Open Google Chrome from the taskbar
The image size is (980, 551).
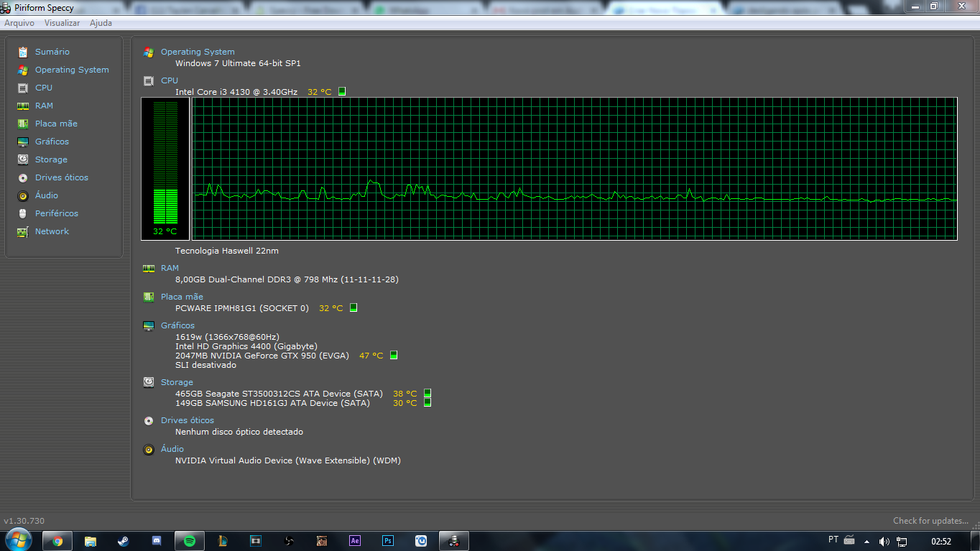pyautogui.click(x=57, y=541)
